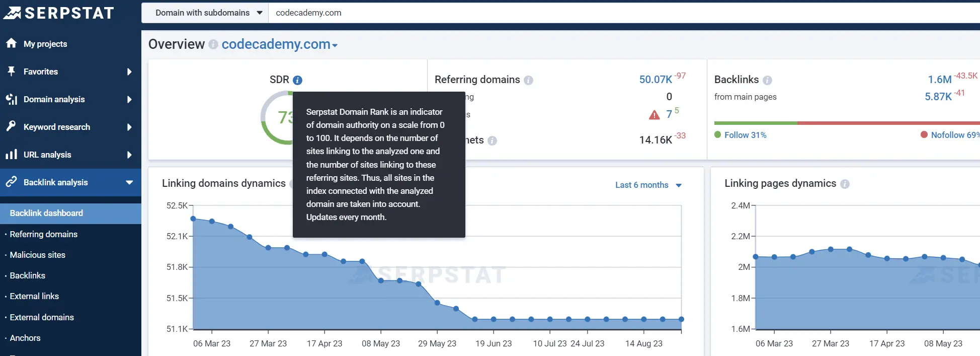Click first data point on Linking pages chart
This screenshot has height=356, width=980.
(x=756, y=257)
